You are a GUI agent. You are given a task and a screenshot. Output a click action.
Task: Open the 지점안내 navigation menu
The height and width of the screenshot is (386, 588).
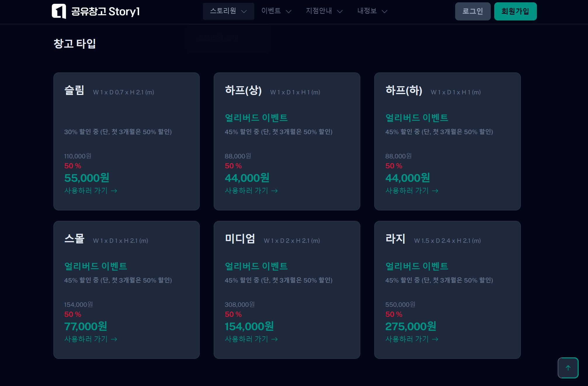coord(319,11)
